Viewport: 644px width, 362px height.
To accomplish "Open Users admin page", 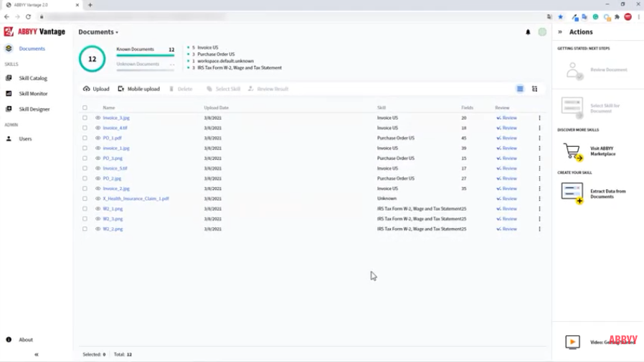I will [x=24, y=139].
